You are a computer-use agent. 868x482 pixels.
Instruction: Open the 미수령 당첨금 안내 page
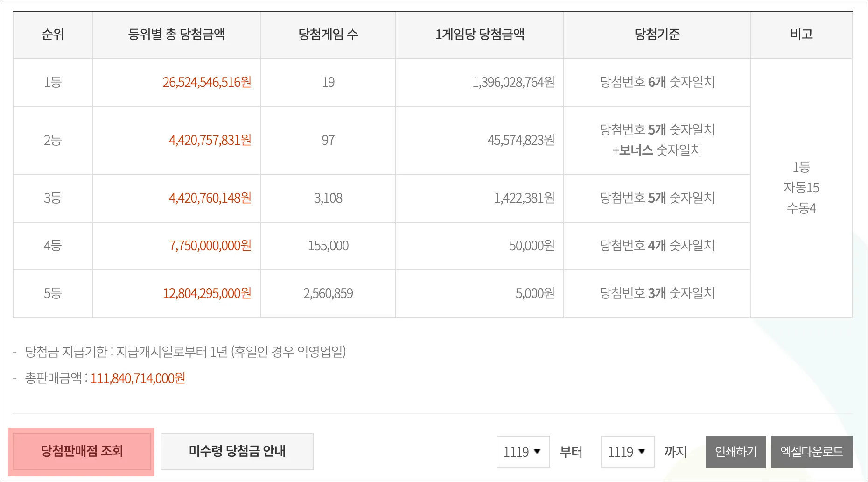tap(237, 451)
